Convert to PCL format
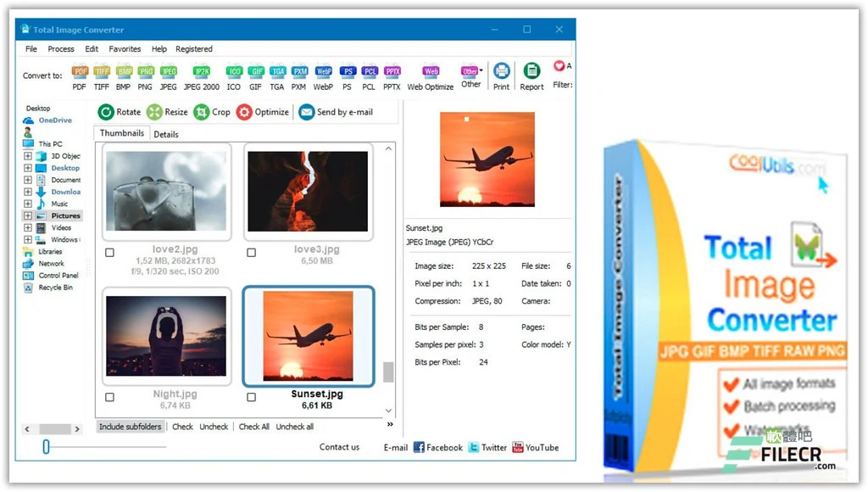Screen dimensions: 868x492 click(369, 77)
